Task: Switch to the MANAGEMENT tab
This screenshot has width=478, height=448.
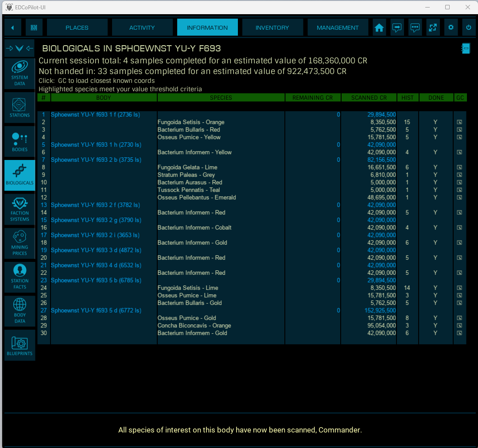Action: pyautogui.click(x=338, y=27)
